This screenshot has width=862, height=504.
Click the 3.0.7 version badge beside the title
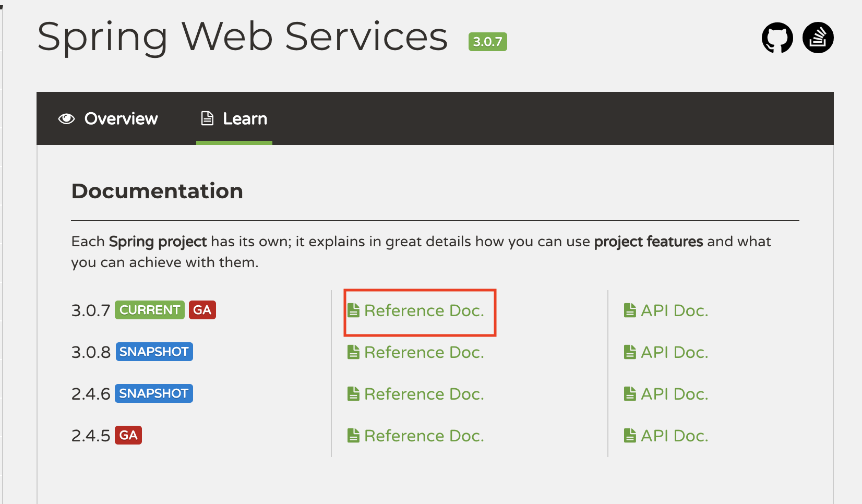pos(488,42)
